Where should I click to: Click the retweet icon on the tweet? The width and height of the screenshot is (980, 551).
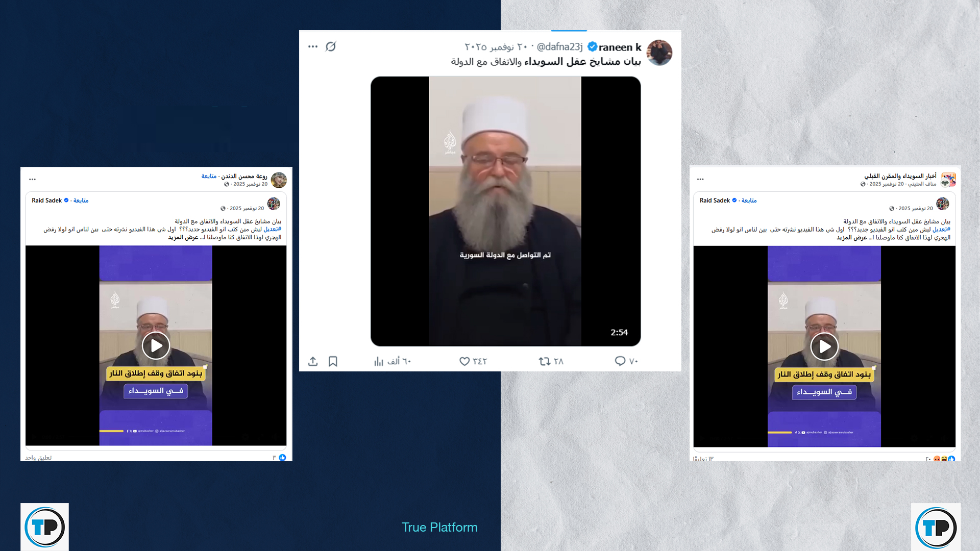coord(544,361)
